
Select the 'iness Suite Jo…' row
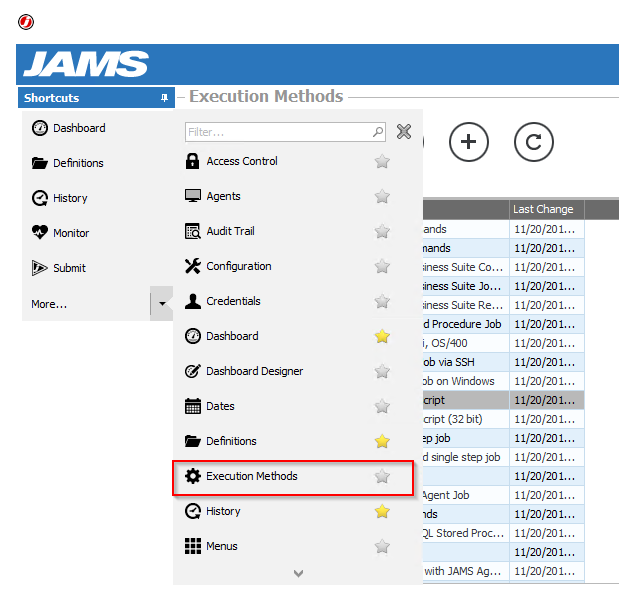point(503,286)
